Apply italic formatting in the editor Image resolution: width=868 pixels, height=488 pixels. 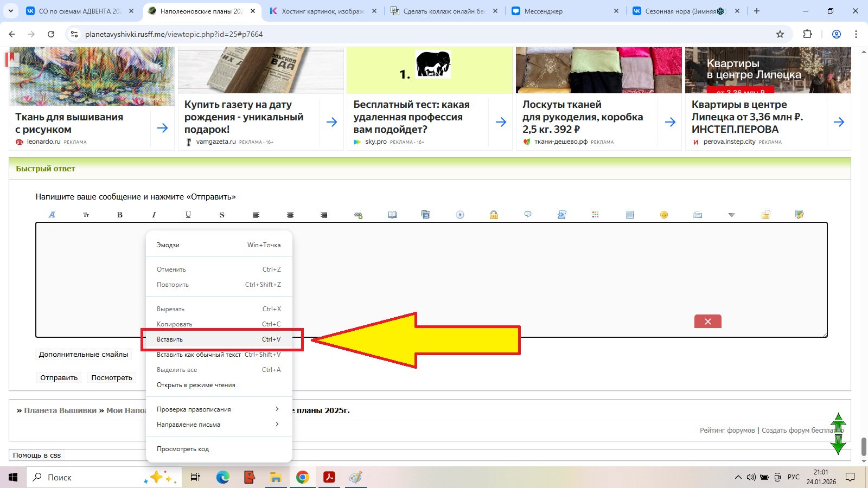click(x=154, y=215)
